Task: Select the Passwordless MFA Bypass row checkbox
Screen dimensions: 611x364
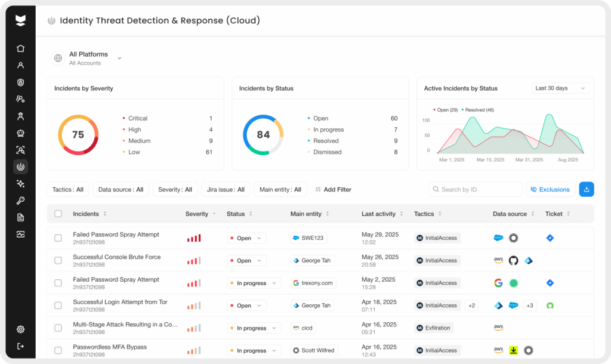Action: click(58, 350)
